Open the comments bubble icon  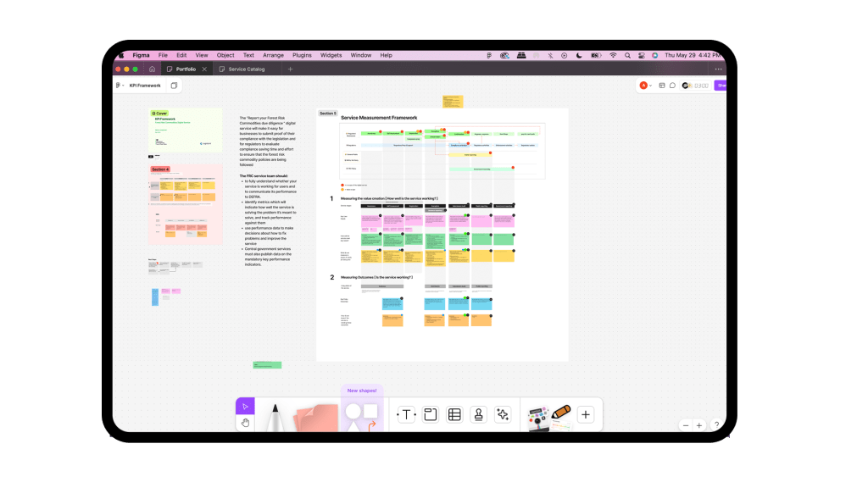tap(673, 86)
